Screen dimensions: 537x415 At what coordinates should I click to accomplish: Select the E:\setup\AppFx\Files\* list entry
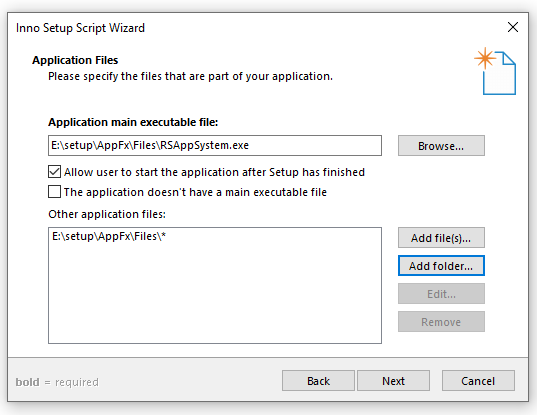point(109,236)
